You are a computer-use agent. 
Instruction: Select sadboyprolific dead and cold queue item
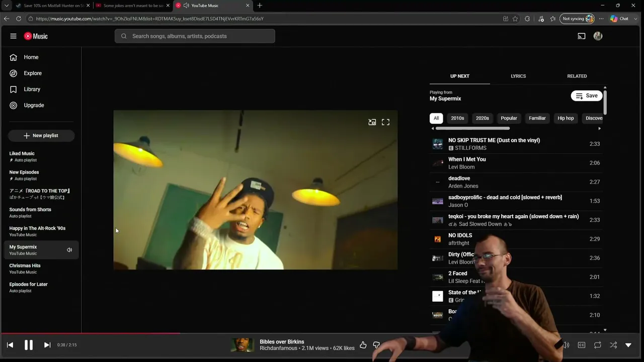coord(516,201)
